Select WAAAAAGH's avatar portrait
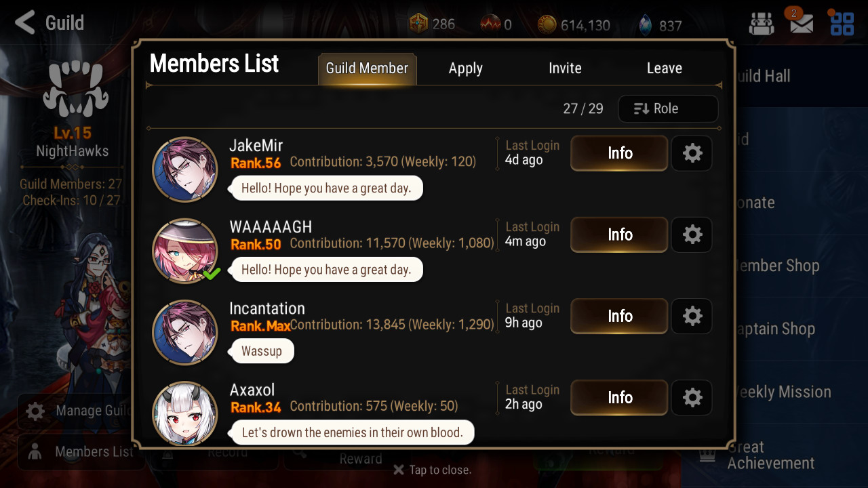 coord(184,251)
